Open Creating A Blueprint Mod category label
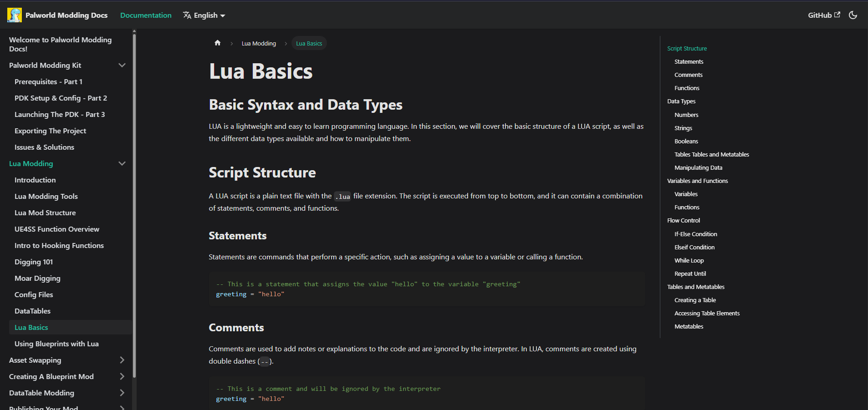868x410 pixels. pos(51,376)
